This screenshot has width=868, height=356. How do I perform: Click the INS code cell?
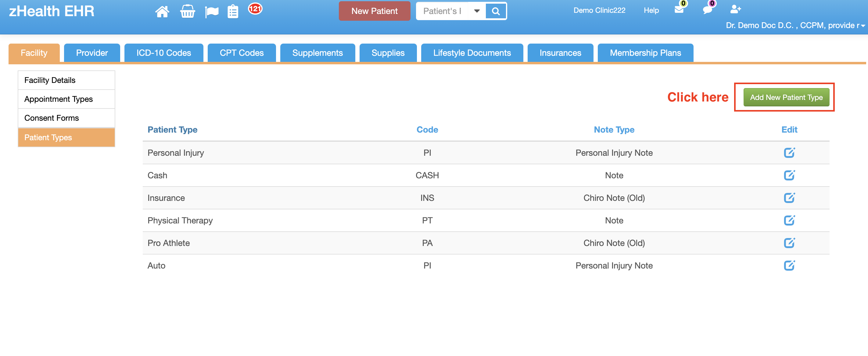click(x=427, y=198)
